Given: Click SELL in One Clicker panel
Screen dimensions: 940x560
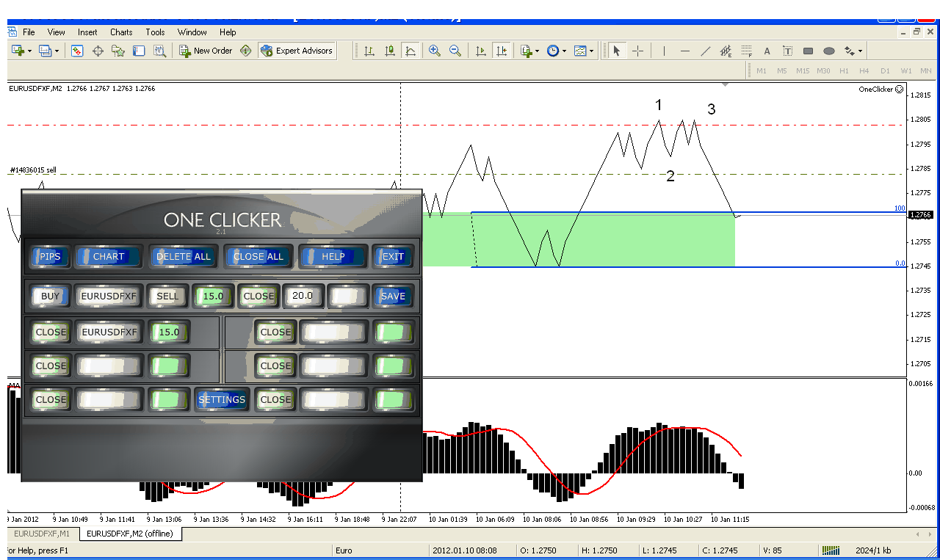Looking at the screenshot, I should pyautogui.click(x=167, y=297).
